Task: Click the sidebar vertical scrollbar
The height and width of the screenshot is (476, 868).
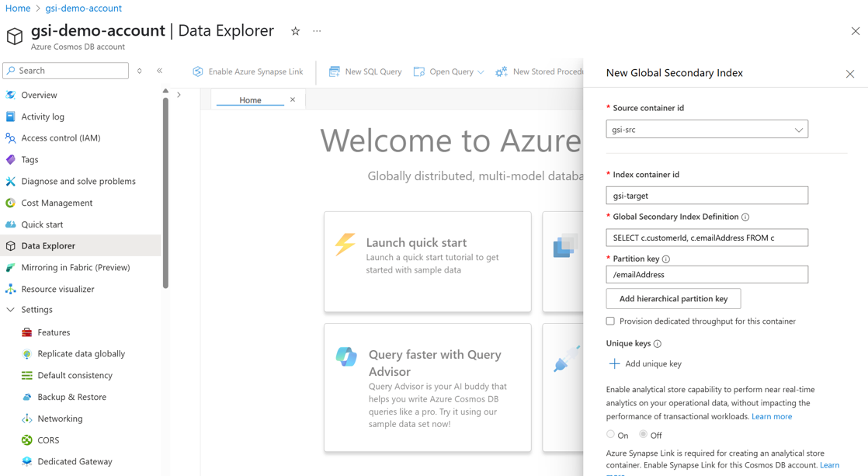Action: 165,193
